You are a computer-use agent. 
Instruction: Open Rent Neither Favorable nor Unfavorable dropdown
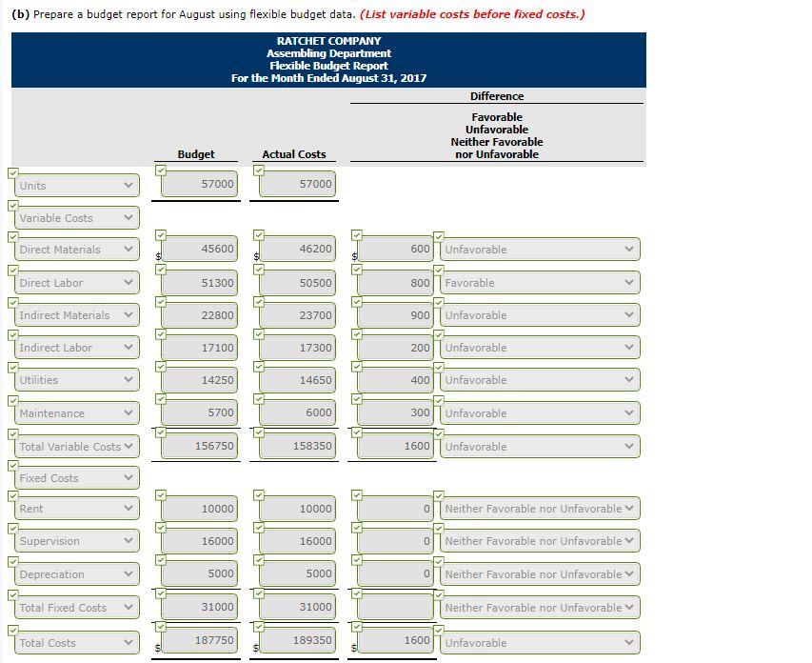tap(540, 509)
